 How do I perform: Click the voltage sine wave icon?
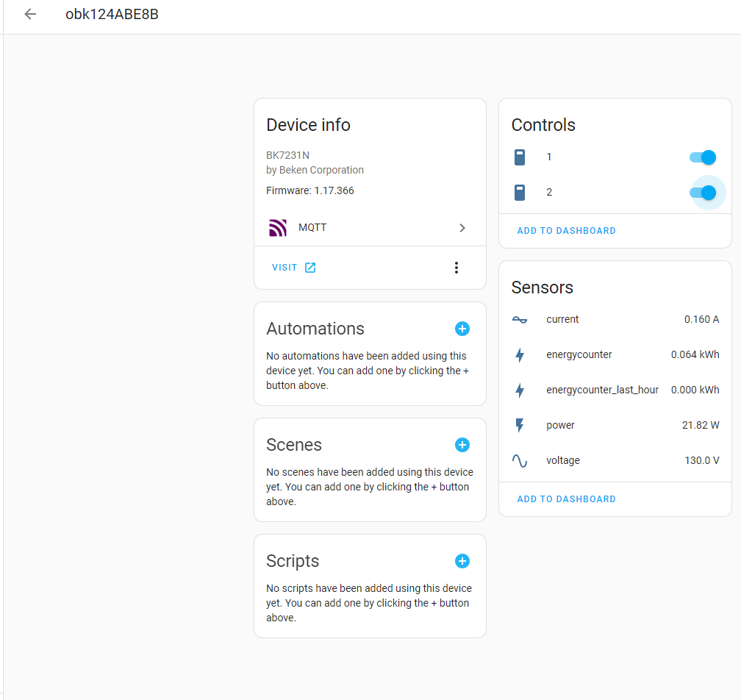click(519, 461)
